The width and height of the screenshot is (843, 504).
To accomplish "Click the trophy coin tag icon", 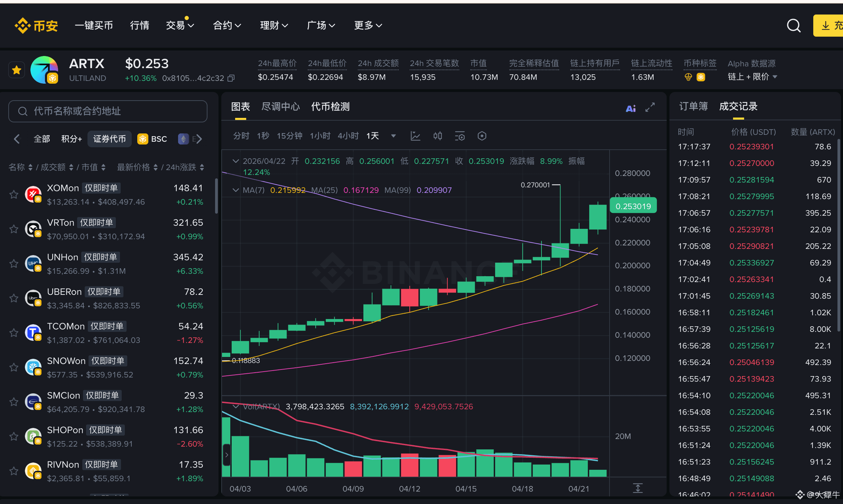I will (x=688, y=77).
